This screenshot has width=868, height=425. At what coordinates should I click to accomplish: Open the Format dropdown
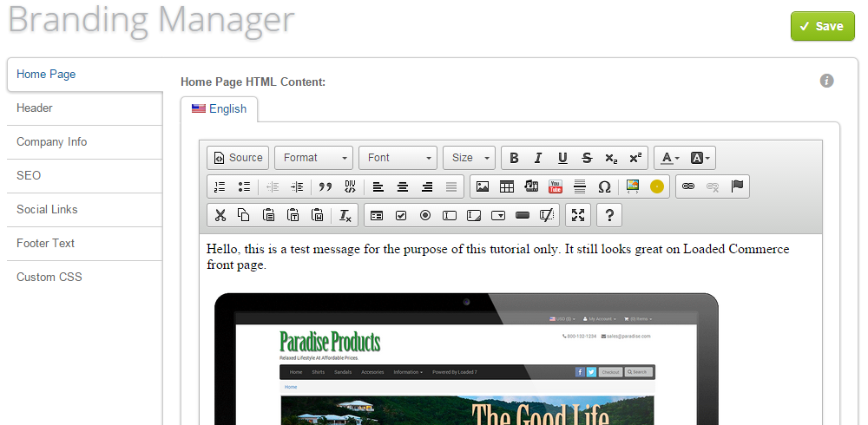pyautogui.click(x=314, y=158)
